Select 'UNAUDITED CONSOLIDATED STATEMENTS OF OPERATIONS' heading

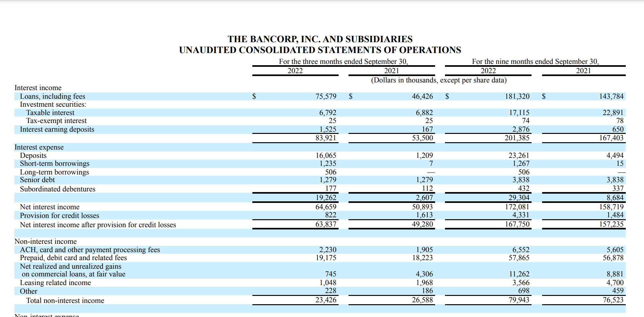320,50
